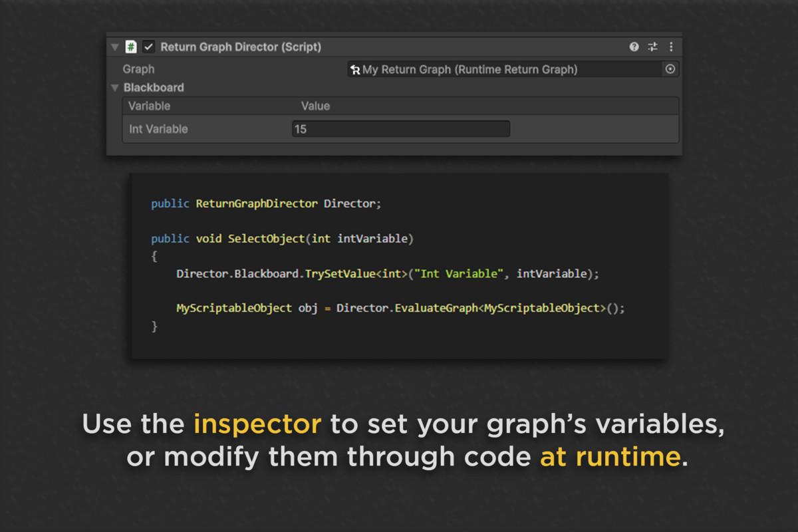Image resolution: width=798 pixels, height=532 pixels.
Task: Collapse the Blackboard foldout
Action: (115, 88)
